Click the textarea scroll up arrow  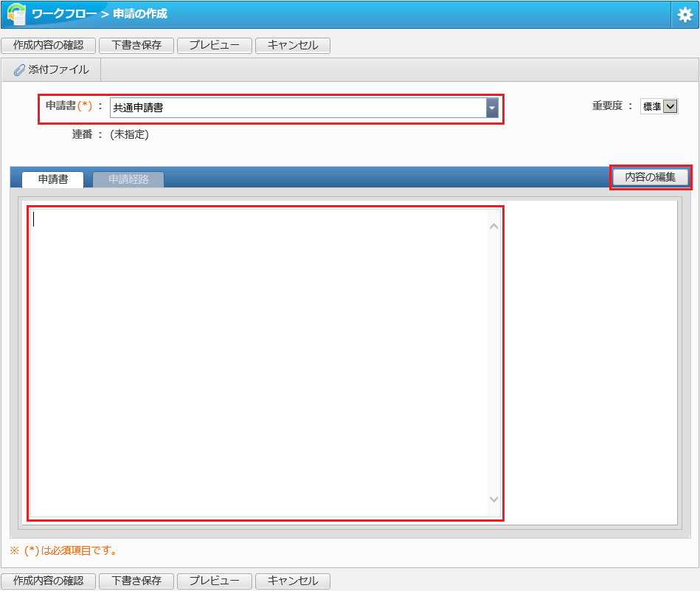click(493, 227)
